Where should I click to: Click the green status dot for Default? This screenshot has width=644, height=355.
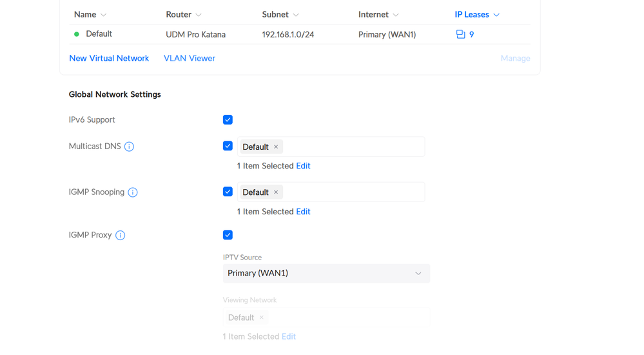pos(77,34)
